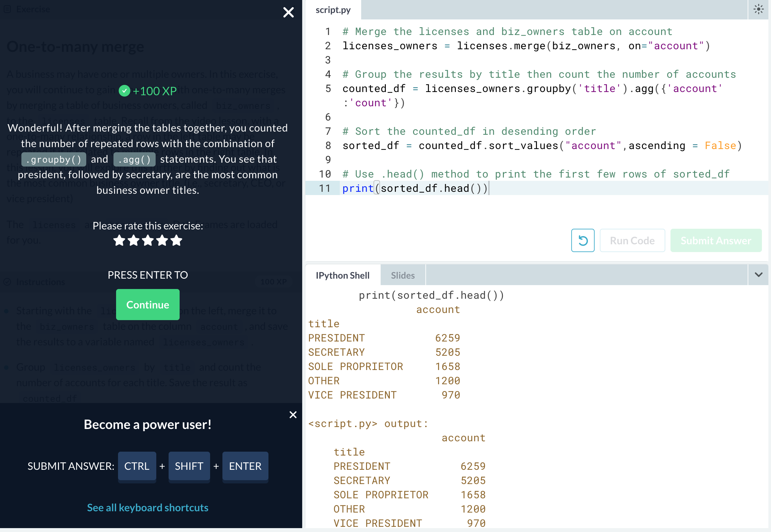
Task: Select the IPython Shell tab
Action: tap(342, 275)
